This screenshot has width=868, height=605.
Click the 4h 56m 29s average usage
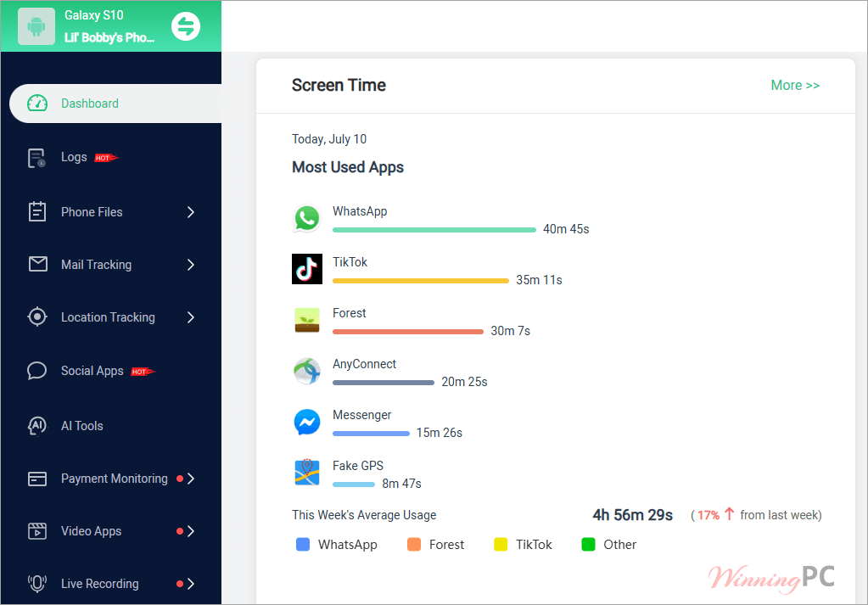pos(632,515)
